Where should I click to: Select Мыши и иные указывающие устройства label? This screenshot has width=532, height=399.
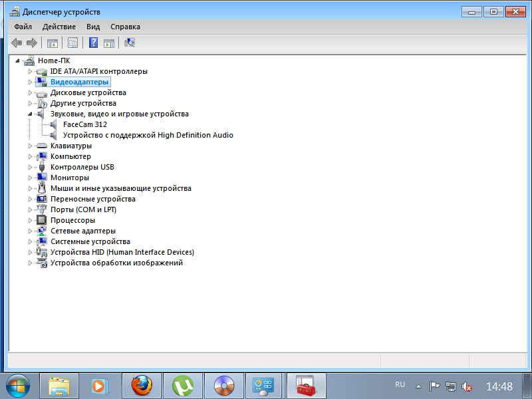pyautogui.click(x=121, y=188)
